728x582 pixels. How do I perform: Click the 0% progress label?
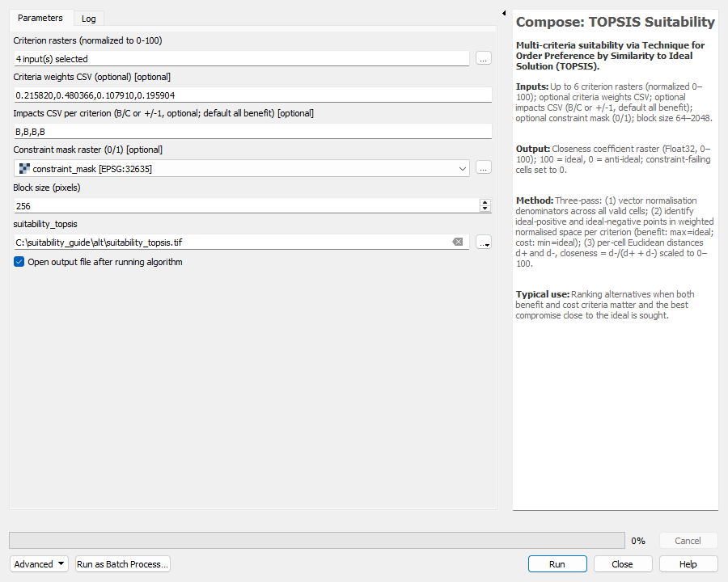coord(638,541)
